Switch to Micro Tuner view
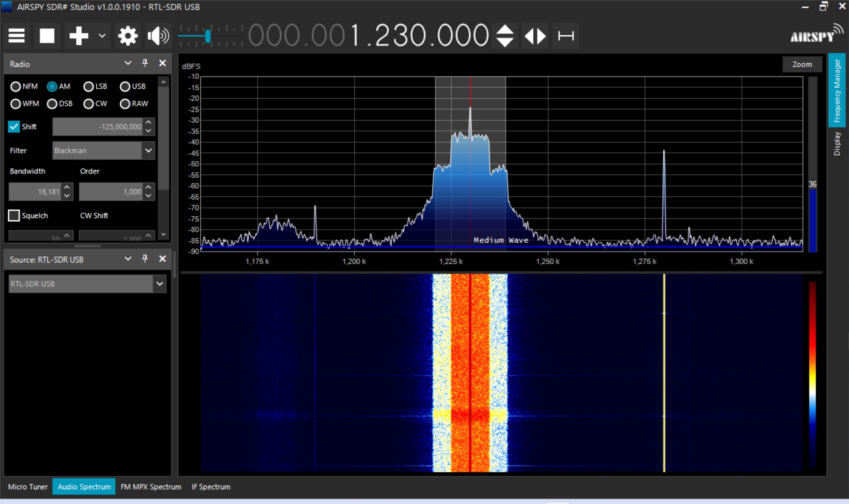 point(27,486)
